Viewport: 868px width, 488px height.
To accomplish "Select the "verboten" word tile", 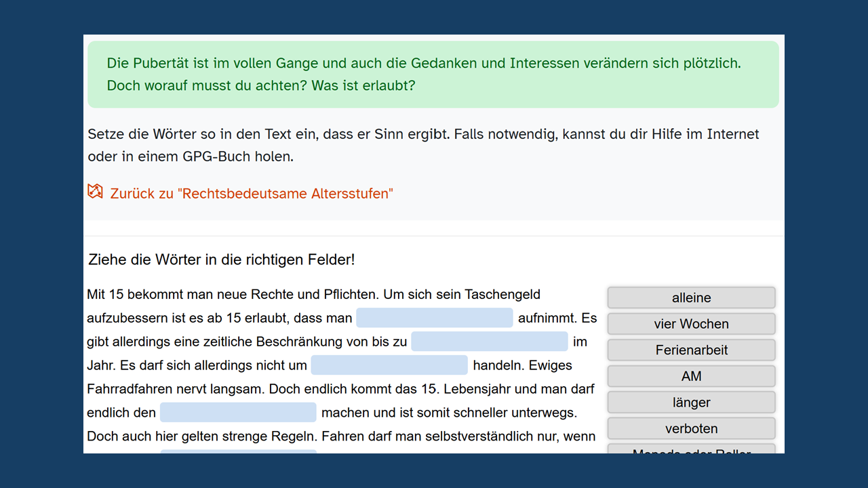I will (691, 428).
